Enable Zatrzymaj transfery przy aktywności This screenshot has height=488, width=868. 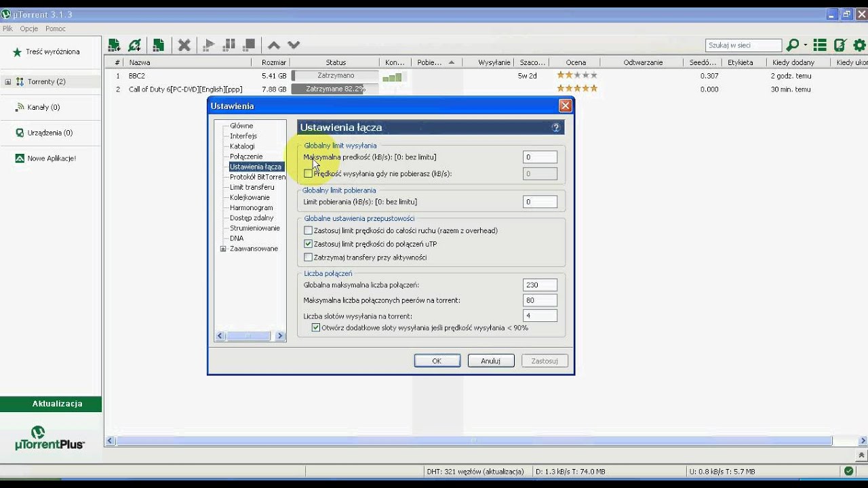tap(308, 258)
